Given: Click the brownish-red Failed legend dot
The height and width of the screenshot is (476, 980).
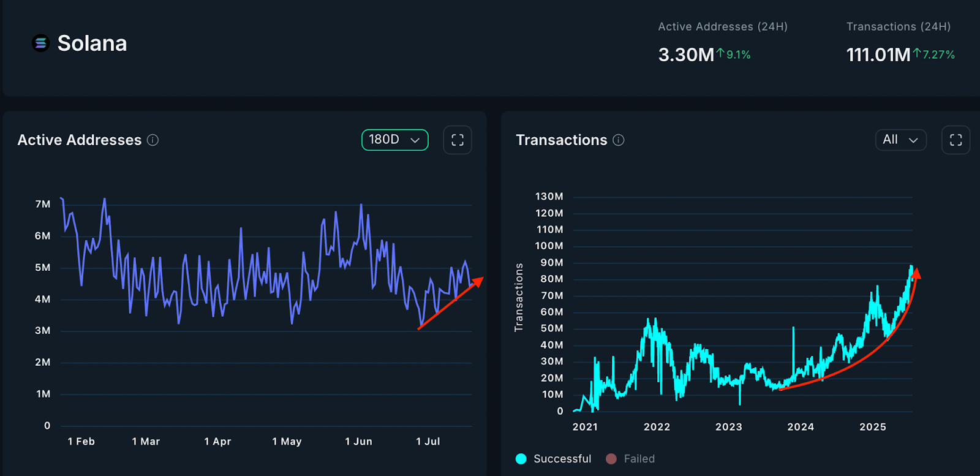Looking at the screenshot, I should (x=611, y=459).
